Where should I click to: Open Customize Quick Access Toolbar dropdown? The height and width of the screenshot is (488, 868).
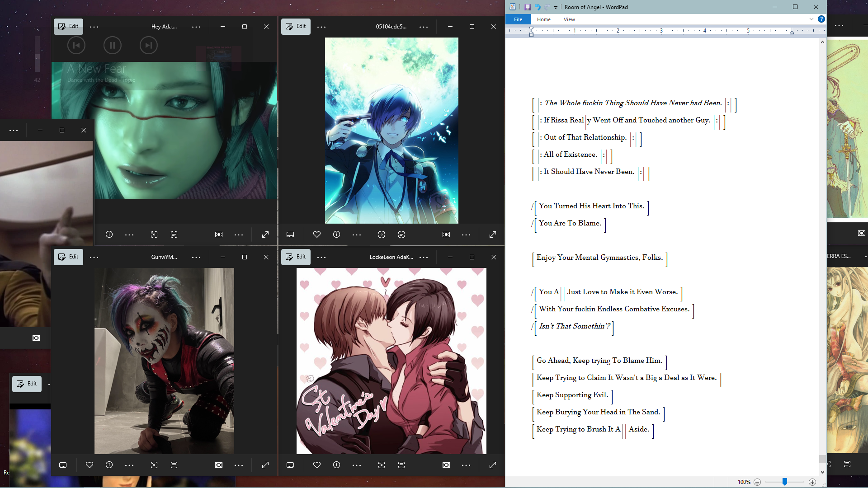point(556,7)
